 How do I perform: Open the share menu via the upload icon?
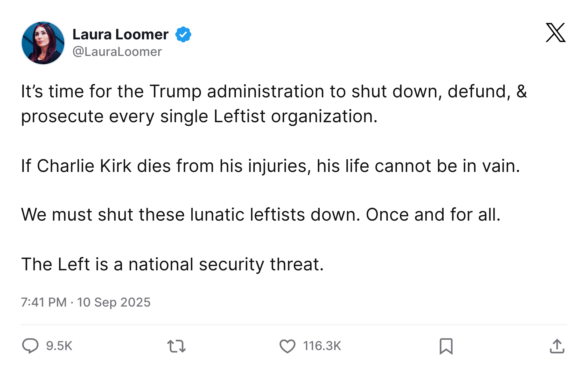click(x=557, y=346)
